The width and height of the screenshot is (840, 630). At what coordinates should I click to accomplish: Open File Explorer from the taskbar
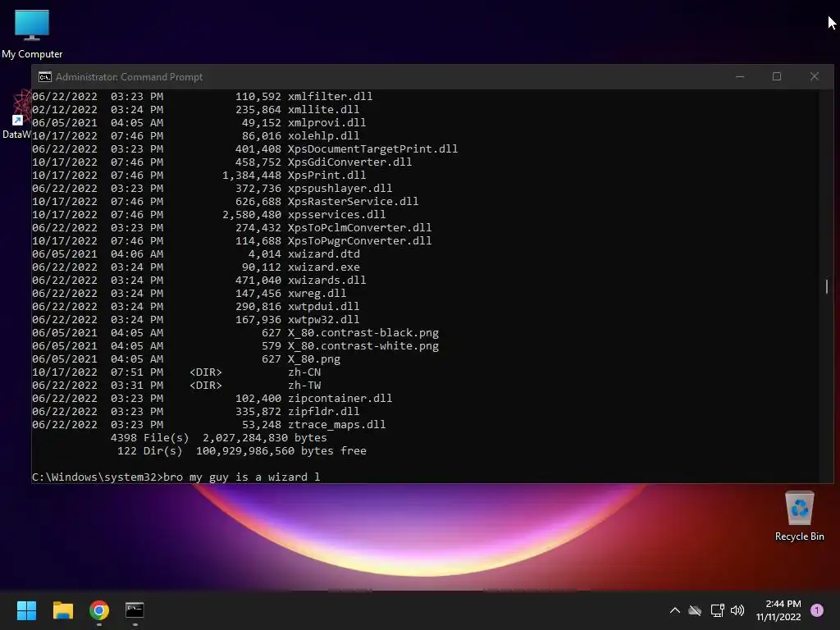[x=62, y=610]
